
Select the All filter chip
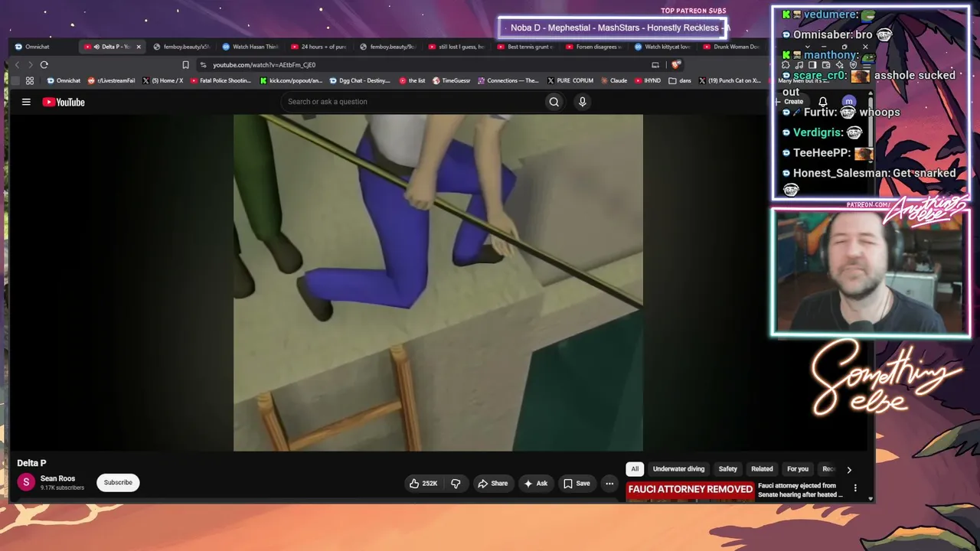coord(635,469)
